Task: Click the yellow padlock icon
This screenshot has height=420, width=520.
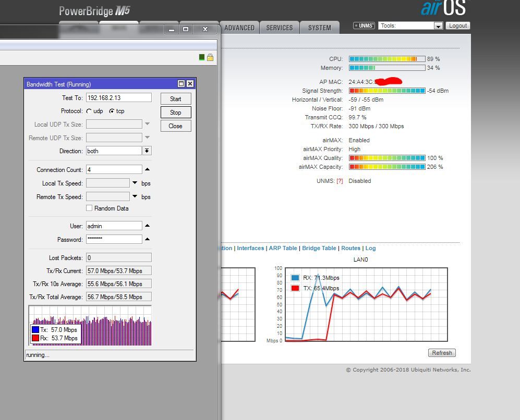Action: [x=210, y=57]
